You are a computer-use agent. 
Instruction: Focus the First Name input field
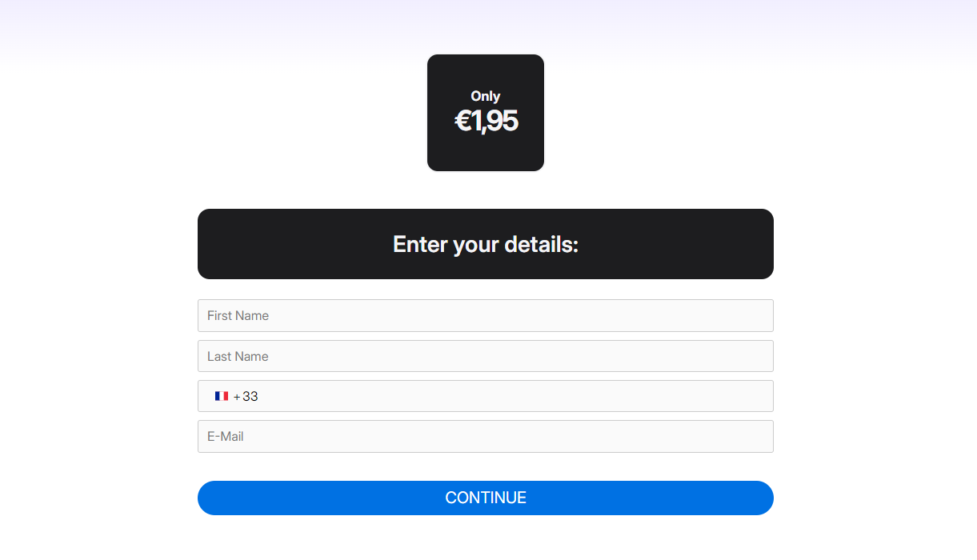[485, 315]
